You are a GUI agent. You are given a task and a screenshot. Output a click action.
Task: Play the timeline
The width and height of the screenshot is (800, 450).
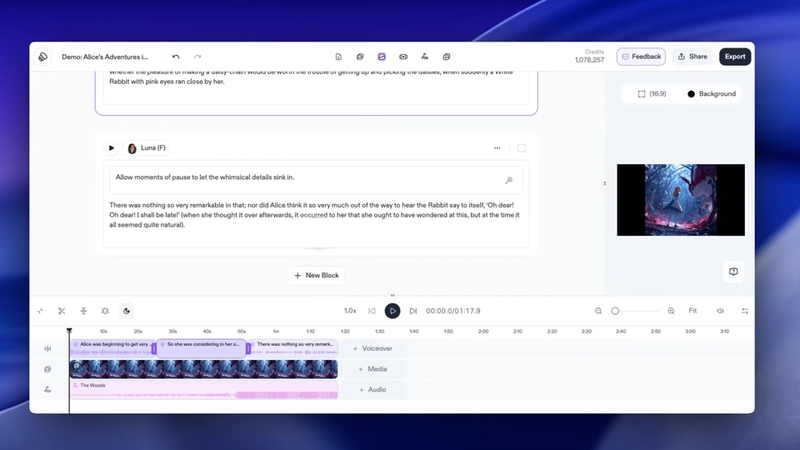(x=392, y=311)
